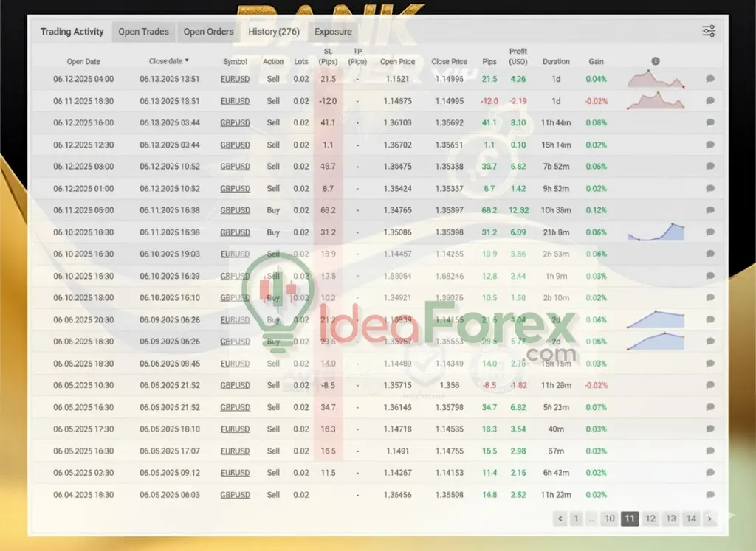
Task: Click the GBPUSD link on the third row
Action: (x=235, y=122)
